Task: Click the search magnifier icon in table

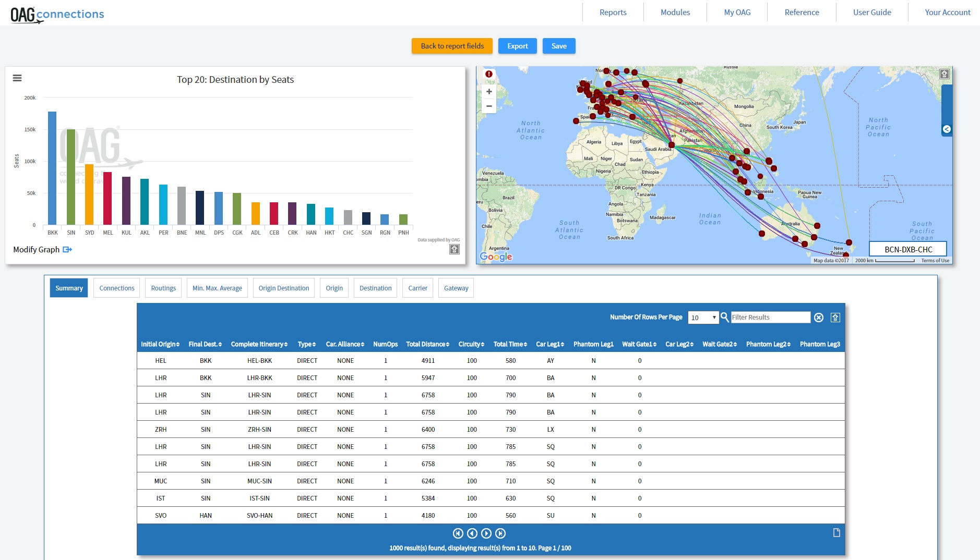Action: pos(724,317)
